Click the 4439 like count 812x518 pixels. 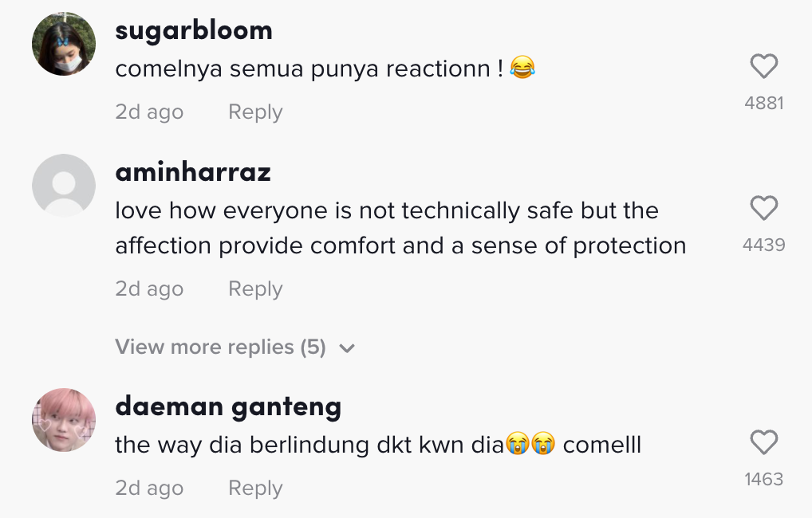pyautogui.click(x=763, y=245)
